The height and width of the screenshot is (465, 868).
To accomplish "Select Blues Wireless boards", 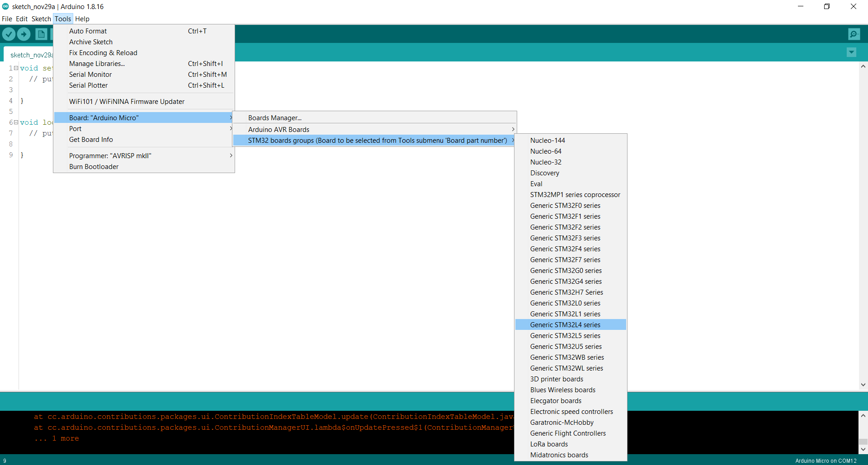I will [571, 390].
